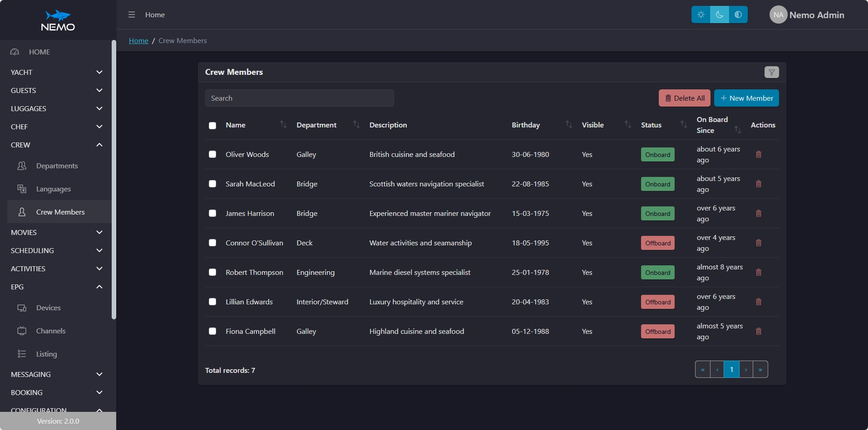Go to last page double-arrow

760,369
